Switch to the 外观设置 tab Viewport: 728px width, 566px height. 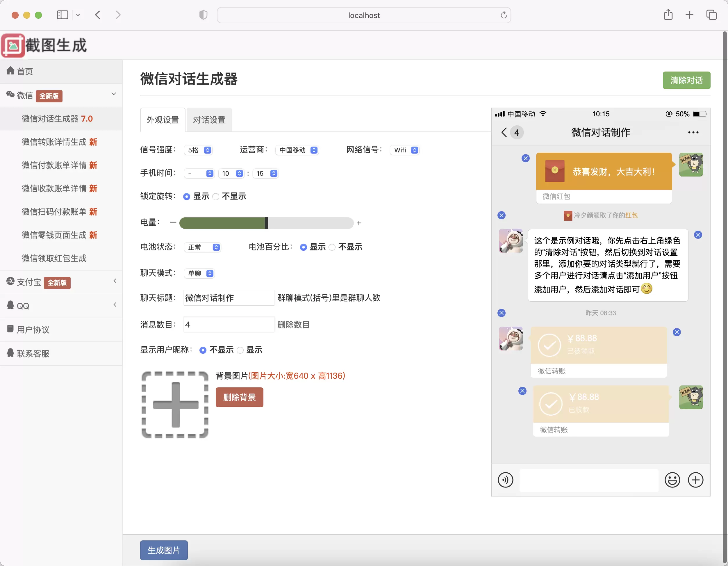163,120
